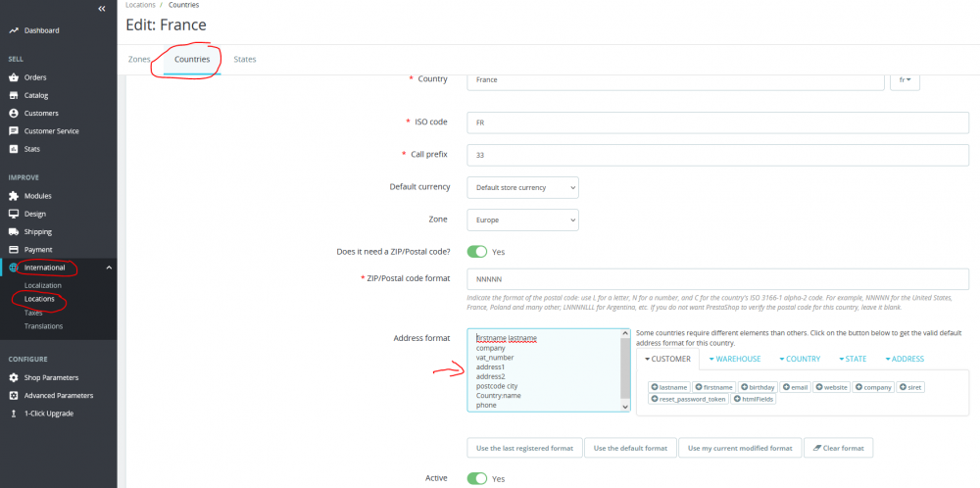Add the email field tag
The width and height of the screenshot is (980, 488).
796,387
